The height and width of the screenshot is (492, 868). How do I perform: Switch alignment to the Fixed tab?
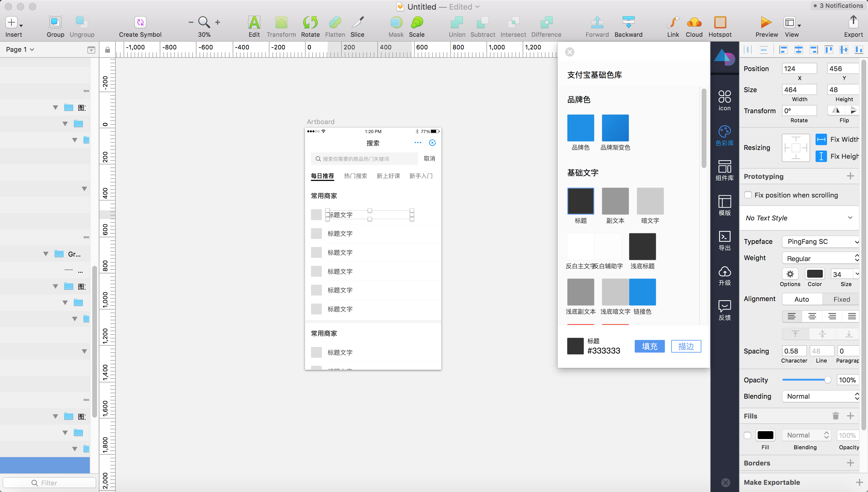point(841,299)
